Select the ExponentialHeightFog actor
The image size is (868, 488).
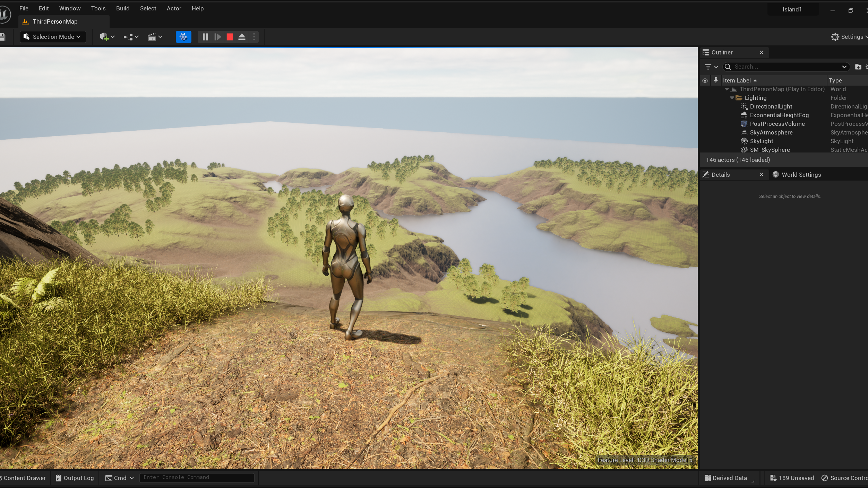[x=779, y=115]
